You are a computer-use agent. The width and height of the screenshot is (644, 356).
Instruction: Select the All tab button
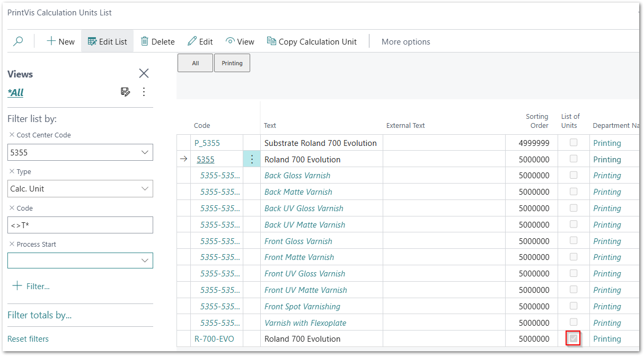pos(195,63)
